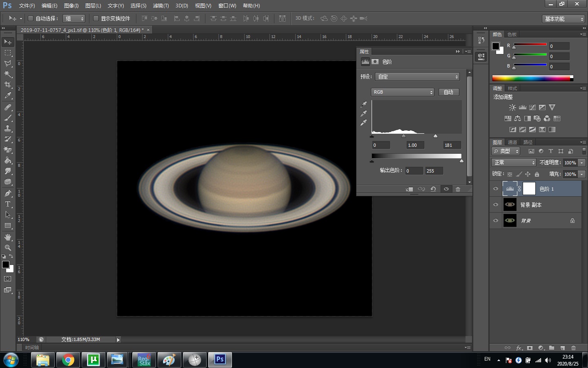Switch to the 样式 tab
Viewport: 588px width, 368px height.
[x=512, y=88]
